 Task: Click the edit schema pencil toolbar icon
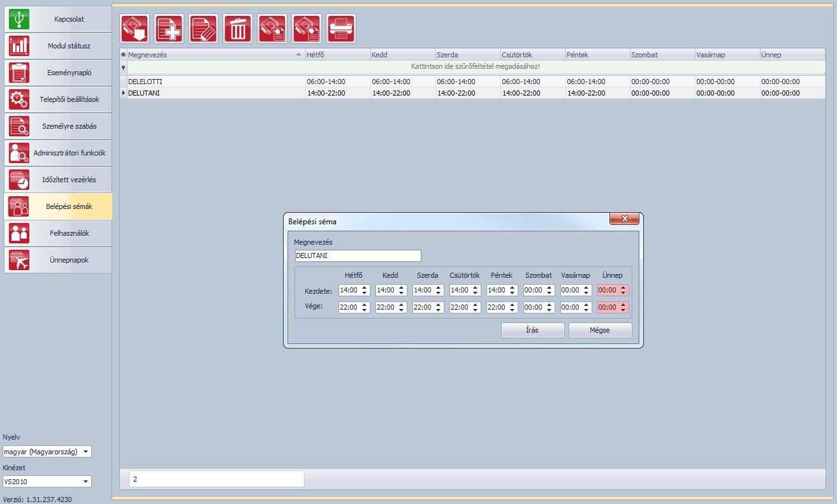[x=203, y=29]
